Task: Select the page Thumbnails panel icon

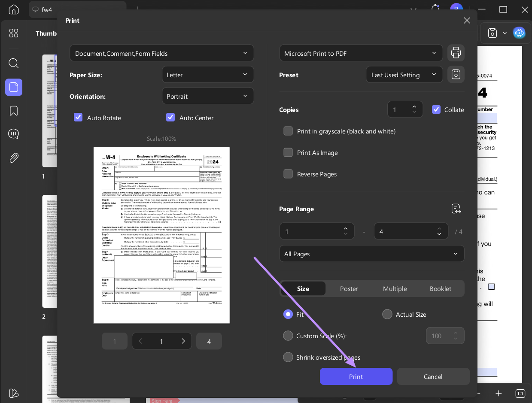Action: [13, 87]
